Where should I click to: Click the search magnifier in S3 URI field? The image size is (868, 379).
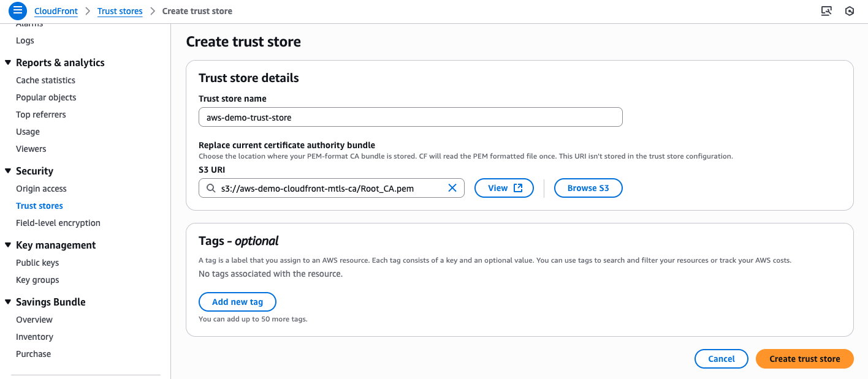tap(211, 188)
